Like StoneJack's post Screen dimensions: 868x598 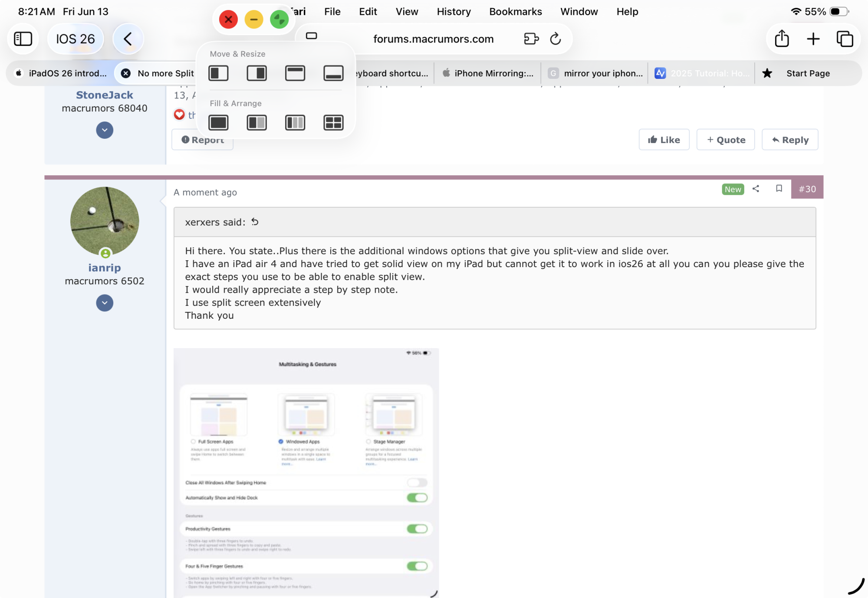[664, 140]
